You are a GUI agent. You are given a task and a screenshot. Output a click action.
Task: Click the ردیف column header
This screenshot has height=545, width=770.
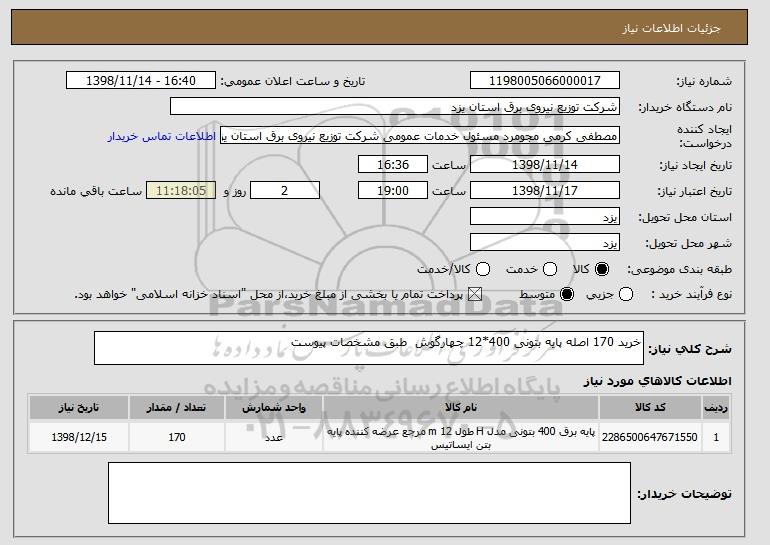(x=716, y=408)
